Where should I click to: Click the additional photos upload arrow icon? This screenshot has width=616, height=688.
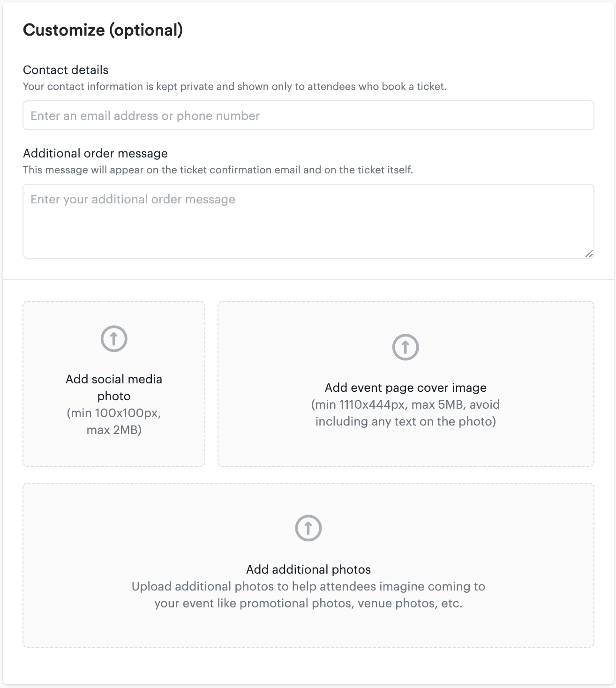[308, 528]
